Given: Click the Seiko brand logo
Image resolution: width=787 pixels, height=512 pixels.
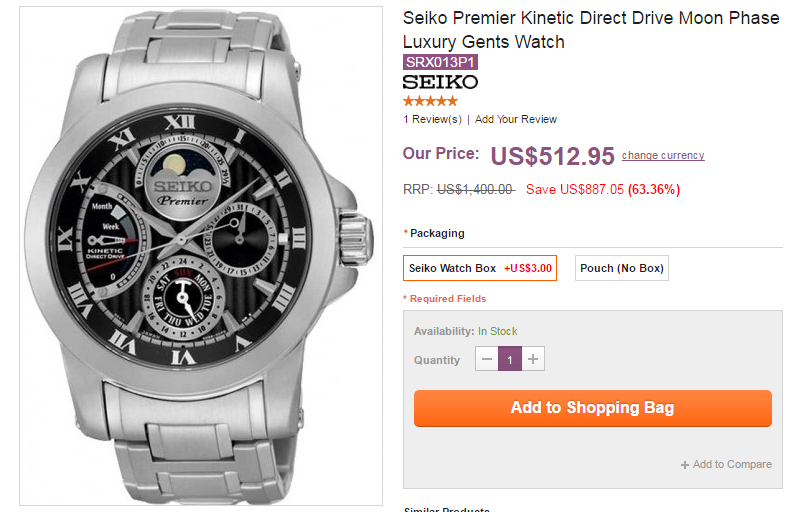Looking at the screenshot, I should pos(440,81).
